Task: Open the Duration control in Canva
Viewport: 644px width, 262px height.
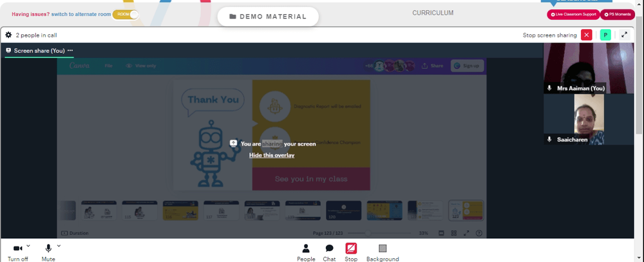Action: tap(75, 233)
